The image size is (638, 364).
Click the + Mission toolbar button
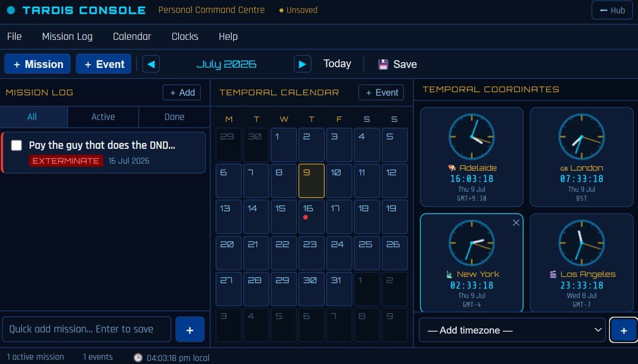pyautogui.click(x=38, y=64)
